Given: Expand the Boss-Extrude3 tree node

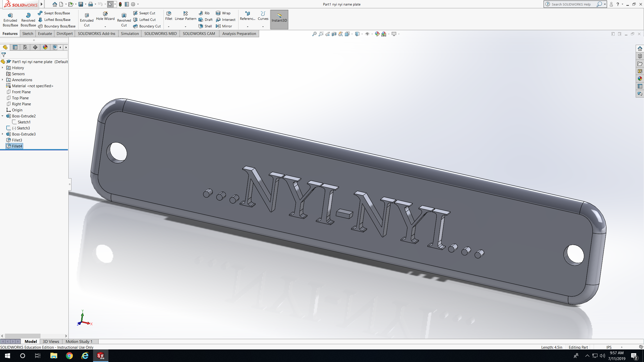Looking at the screenshot, I should (x=3, y=134).
